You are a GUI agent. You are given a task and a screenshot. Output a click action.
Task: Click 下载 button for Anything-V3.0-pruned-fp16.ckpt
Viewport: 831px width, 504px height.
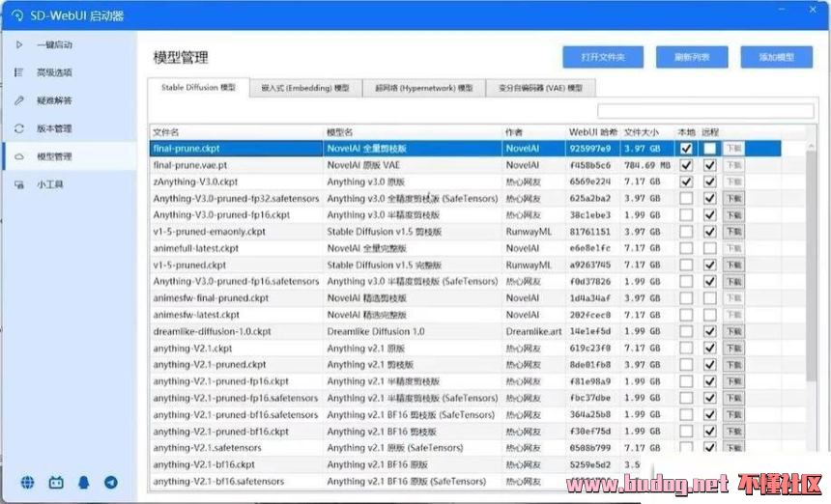[734, 215]
